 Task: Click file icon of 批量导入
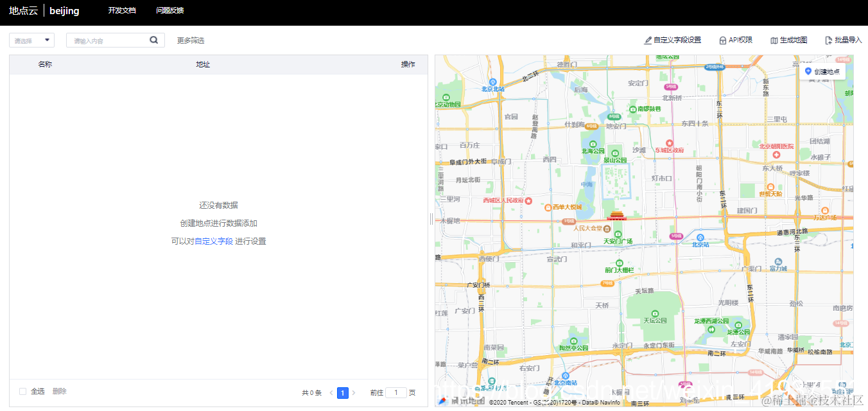(x=828, y=40)
